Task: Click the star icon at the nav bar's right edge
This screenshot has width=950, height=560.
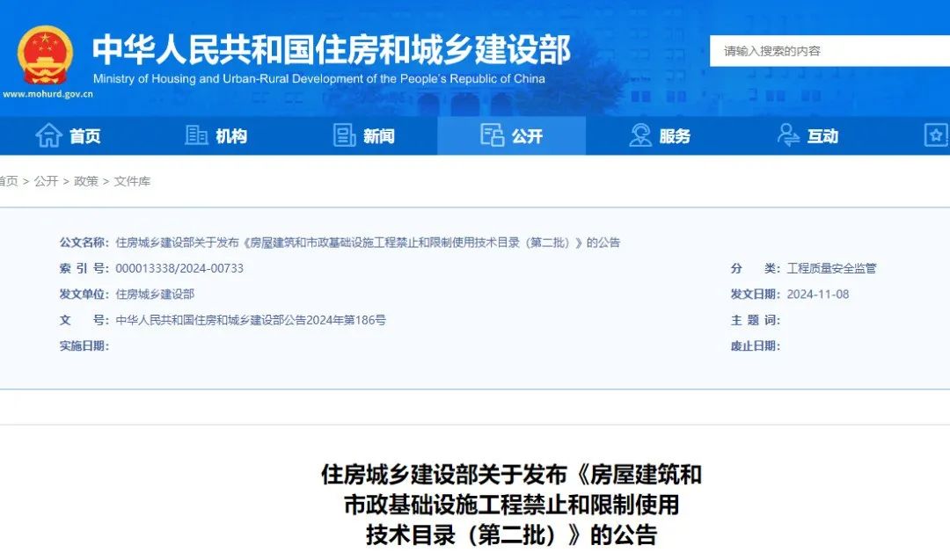Action: tap(936, 135)
